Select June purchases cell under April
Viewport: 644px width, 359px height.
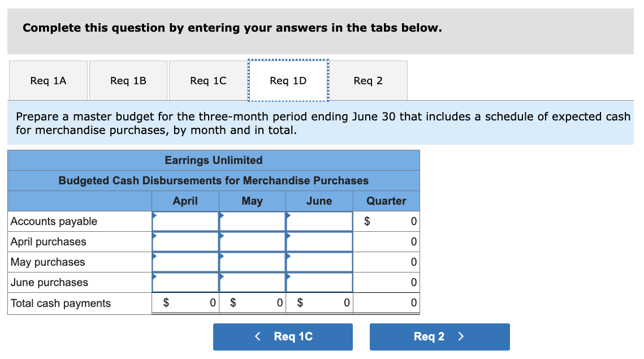(x=185, y=283)
